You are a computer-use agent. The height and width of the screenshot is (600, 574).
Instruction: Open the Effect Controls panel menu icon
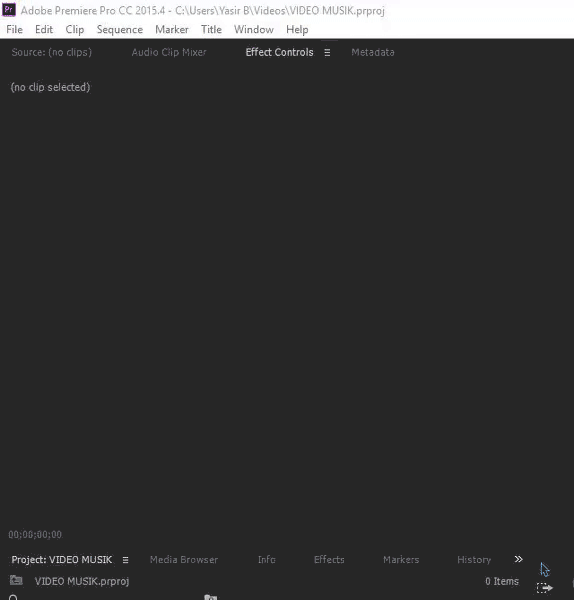point(327,52)
